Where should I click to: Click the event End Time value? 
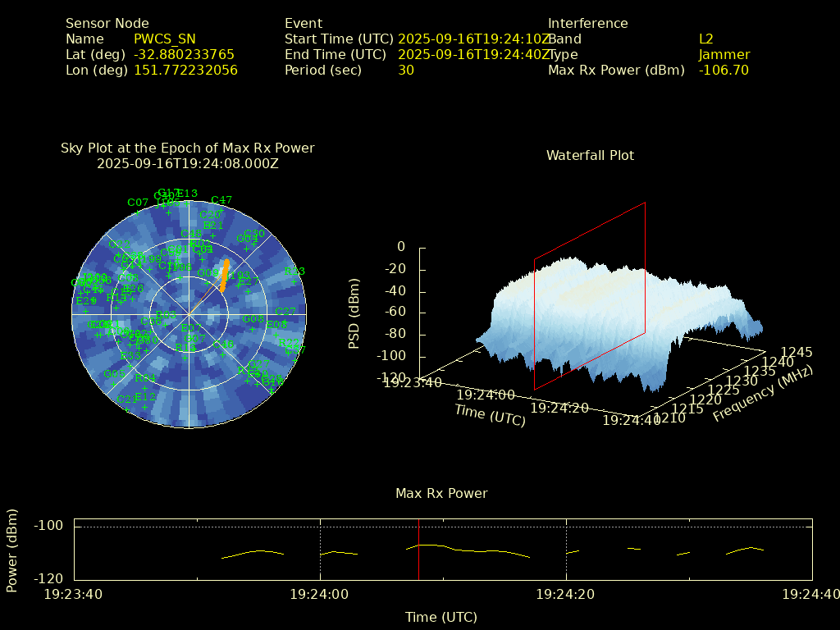(473, 55)
